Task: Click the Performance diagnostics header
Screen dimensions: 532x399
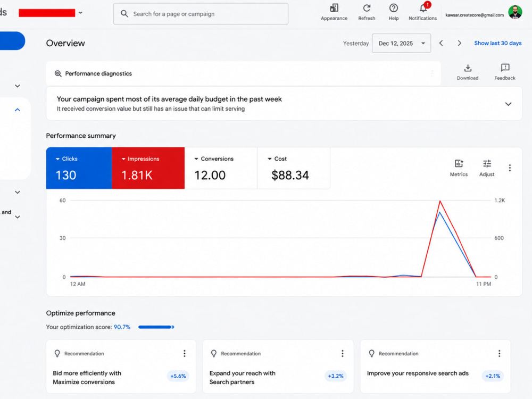Action: coord(98,73)
